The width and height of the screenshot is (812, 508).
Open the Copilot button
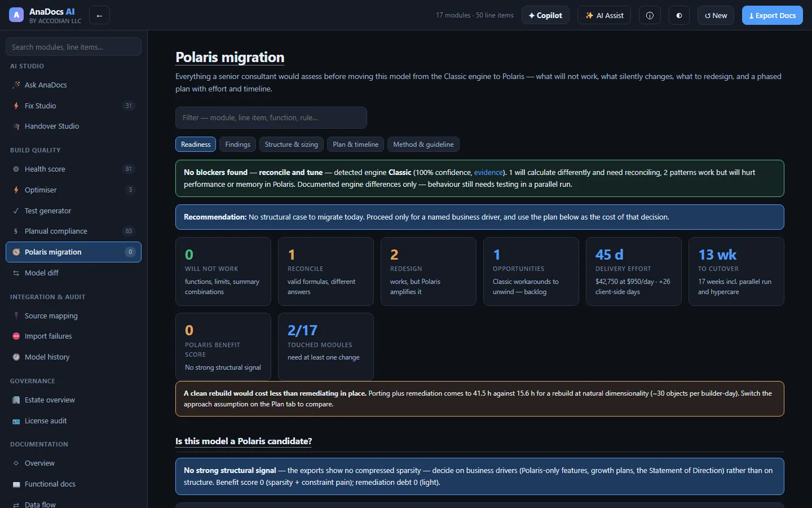(x=545, y=15)
